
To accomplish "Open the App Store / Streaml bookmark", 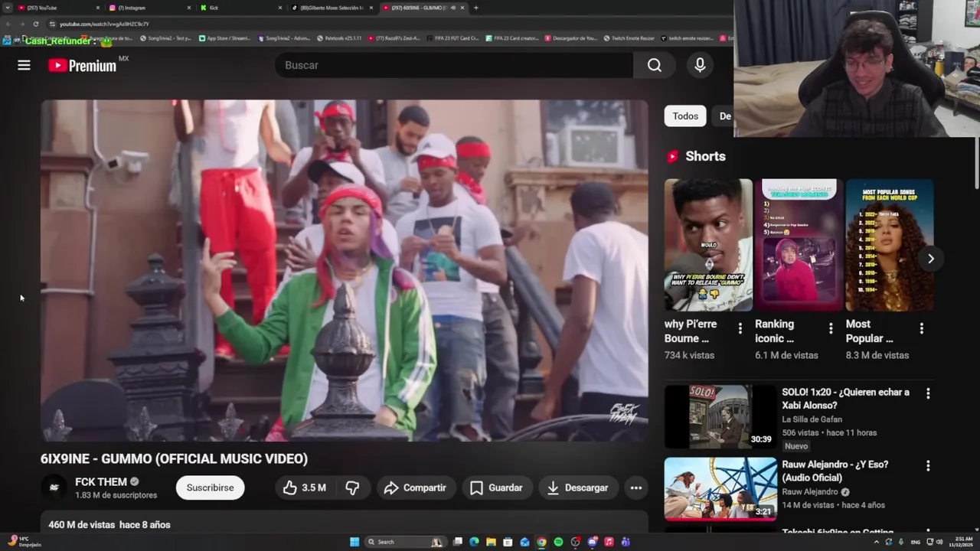I will [224, 38].
